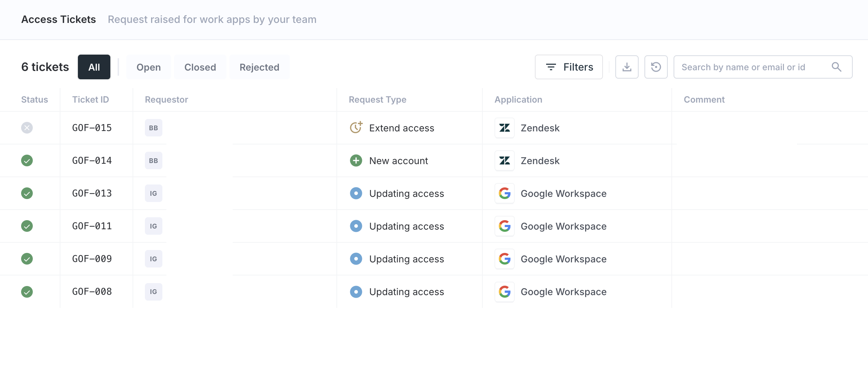Open ticket GOF-008

[92, 292]
